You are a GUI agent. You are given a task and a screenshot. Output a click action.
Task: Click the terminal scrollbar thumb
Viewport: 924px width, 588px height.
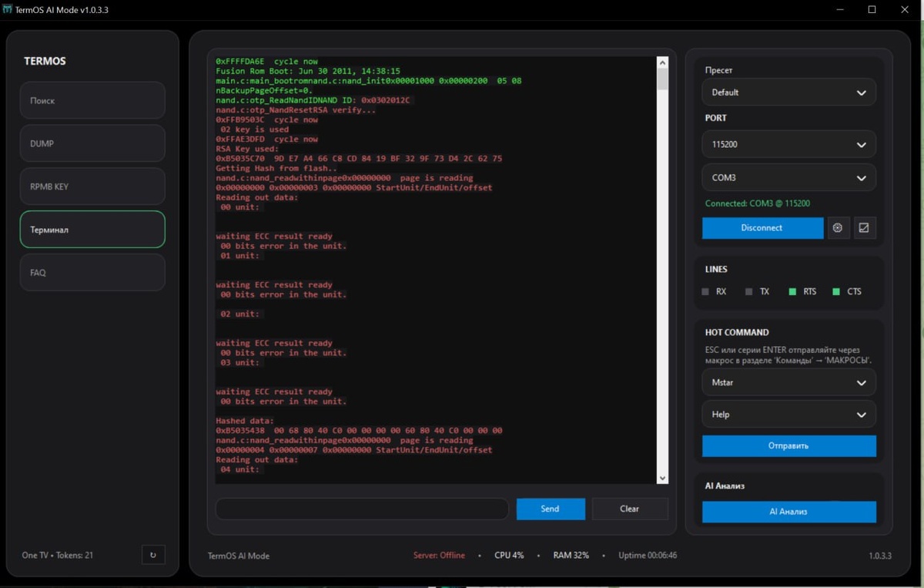pyautogui.click(x=662, y=79)
